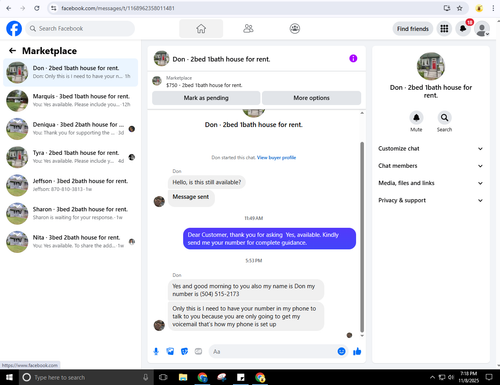Go back from Marketplace with the arrow
The height and width of the screenshot is (385, 500).
point(12,51)
